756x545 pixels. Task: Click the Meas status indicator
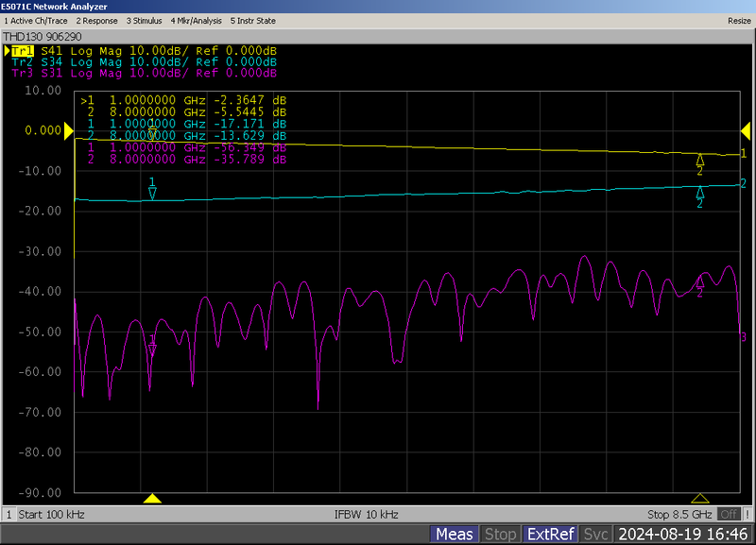pyautogui.click(x=455, y=535)
